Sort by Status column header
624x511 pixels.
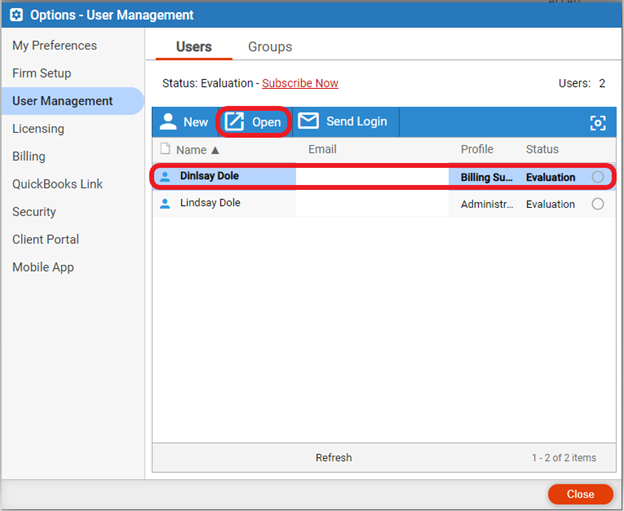click(x=542, y=149)
